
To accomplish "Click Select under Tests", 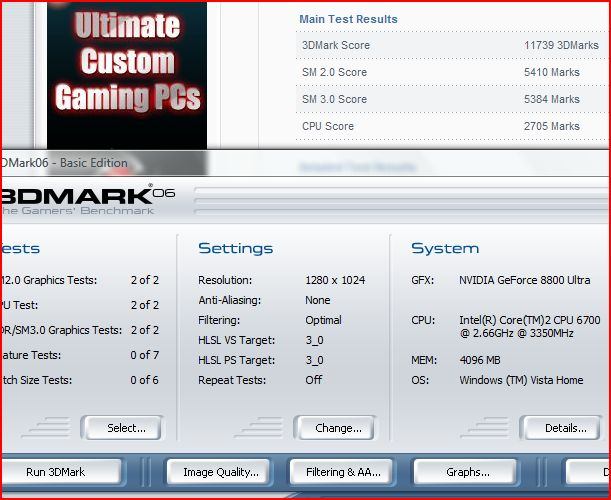I will point(122,428).
